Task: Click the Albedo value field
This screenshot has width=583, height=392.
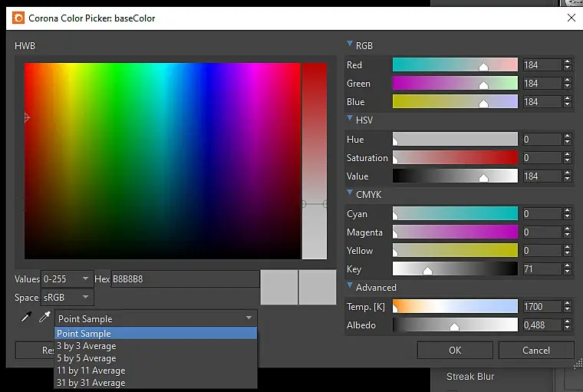Action: click(x=542, y=325)
